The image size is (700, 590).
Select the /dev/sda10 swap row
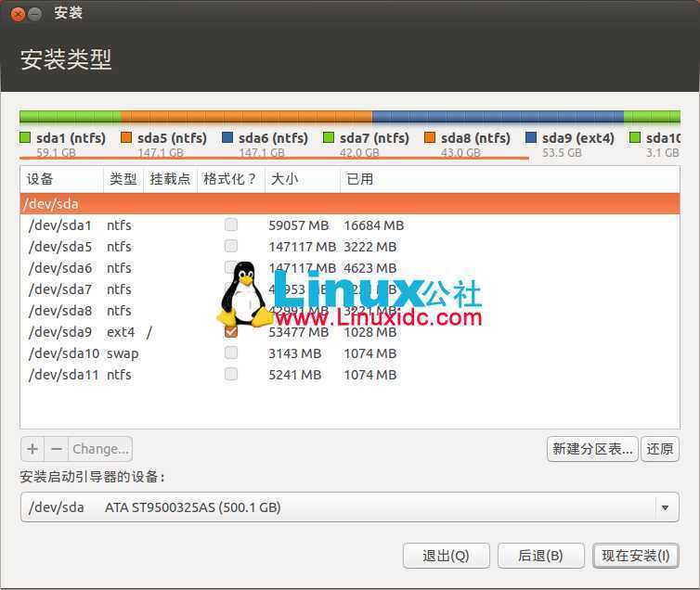click(350, 353)
